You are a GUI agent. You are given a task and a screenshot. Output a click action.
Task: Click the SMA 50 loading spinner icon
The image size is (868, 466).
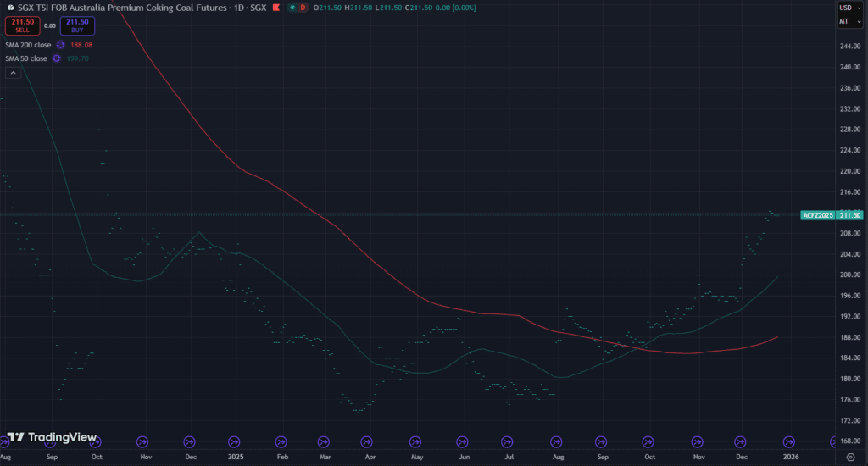pyautogui.click(x=57, y=58)
